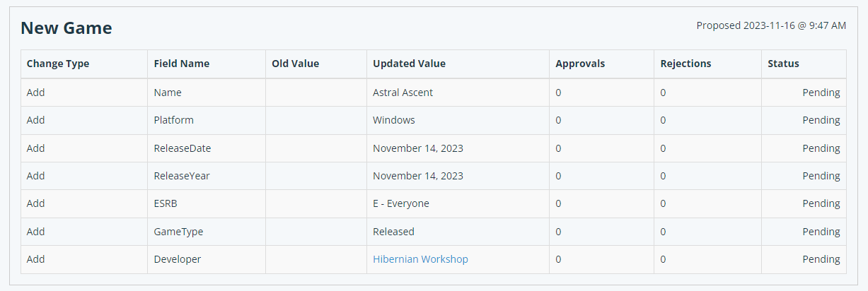Click the New Game heading
Image resolution: width=868 pixels, height=291 pixels.
point(66,28)
